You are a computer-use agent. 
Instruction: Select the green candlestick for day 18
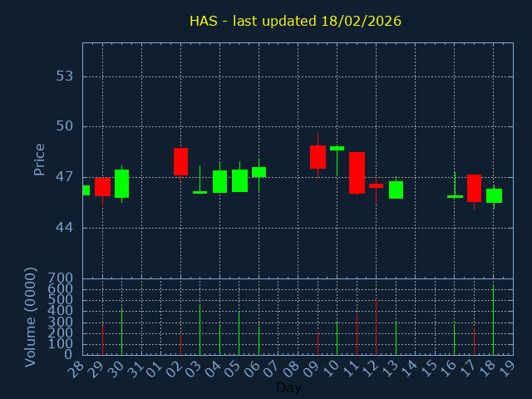tap(494, 195)
